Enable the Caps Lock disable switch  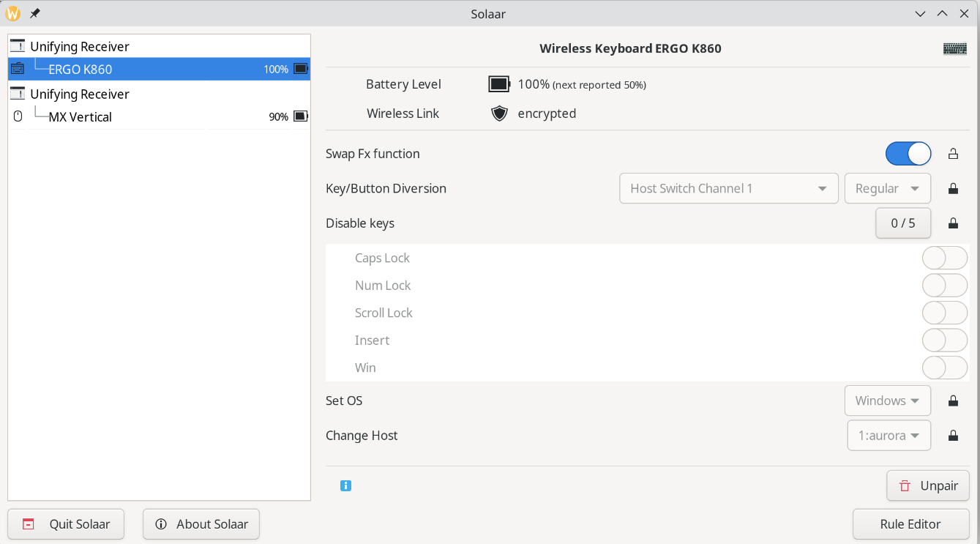tap(945, 258)
